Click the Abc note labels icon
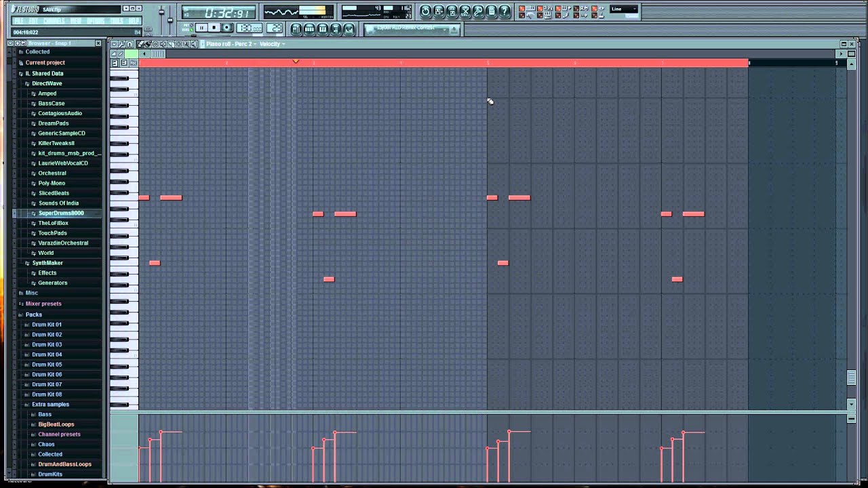Image resolution: width=868 pixels, height=488 pixels. pyautogui.click(x=134, y=63)
